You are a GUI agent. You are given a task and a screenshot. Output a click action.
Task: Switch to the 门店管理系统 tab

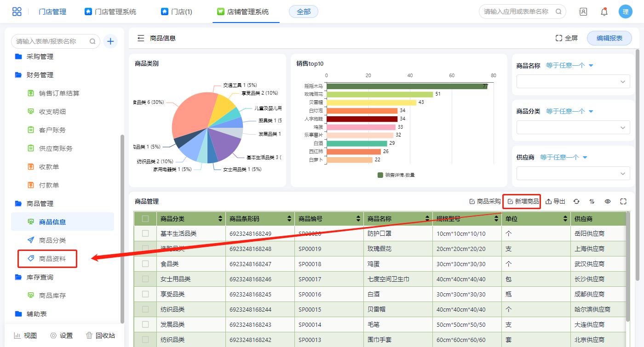[110, 12]
